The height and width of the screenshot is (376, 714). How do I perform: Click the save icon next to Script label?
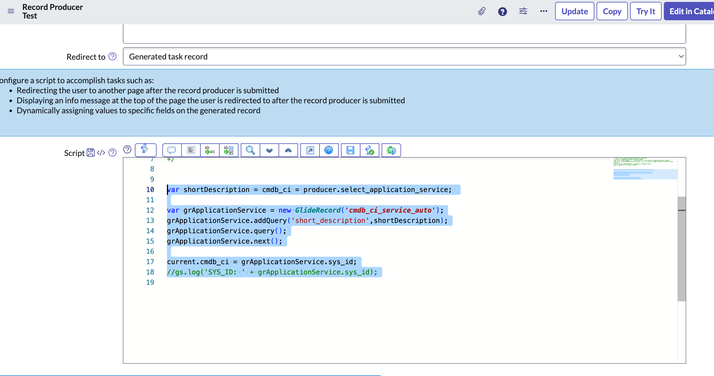[91, 152]
